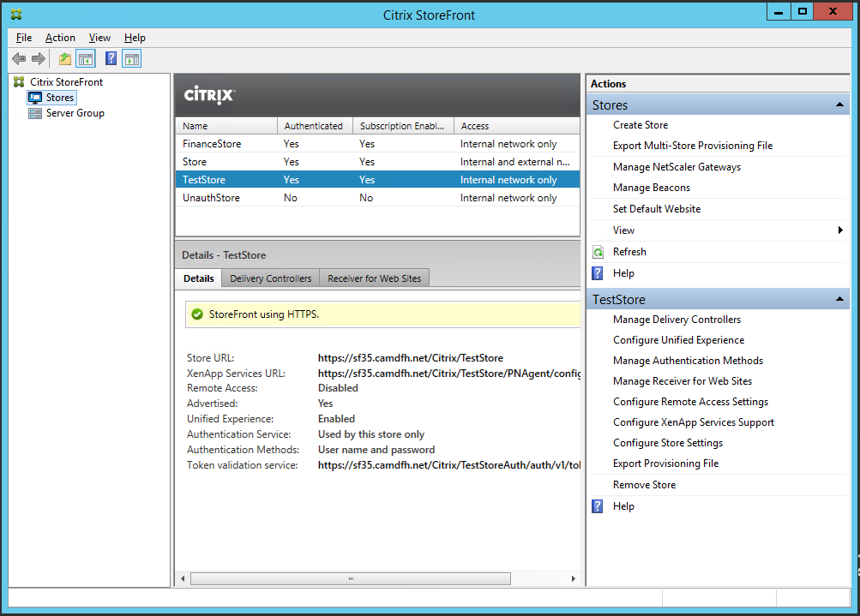The width and height of the screenshot is (860, 616).
Task: Click the Back arrow in toolbar
Action: click(19, 59)
